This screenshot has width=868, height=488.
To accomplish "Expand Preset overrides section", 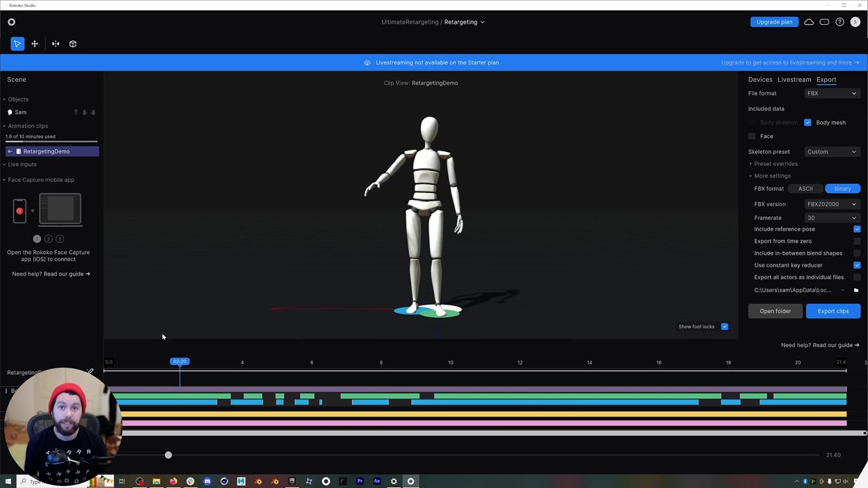I will click(774, 164).
